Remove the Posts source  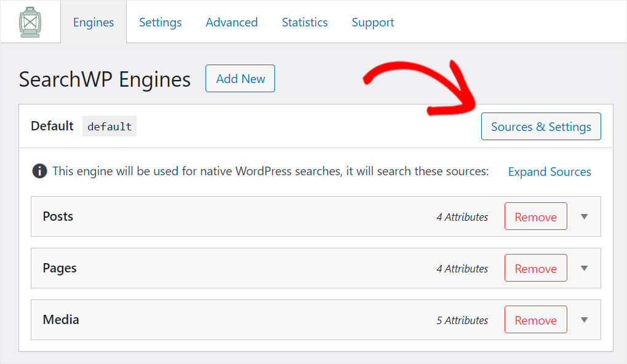coord(535,216)
